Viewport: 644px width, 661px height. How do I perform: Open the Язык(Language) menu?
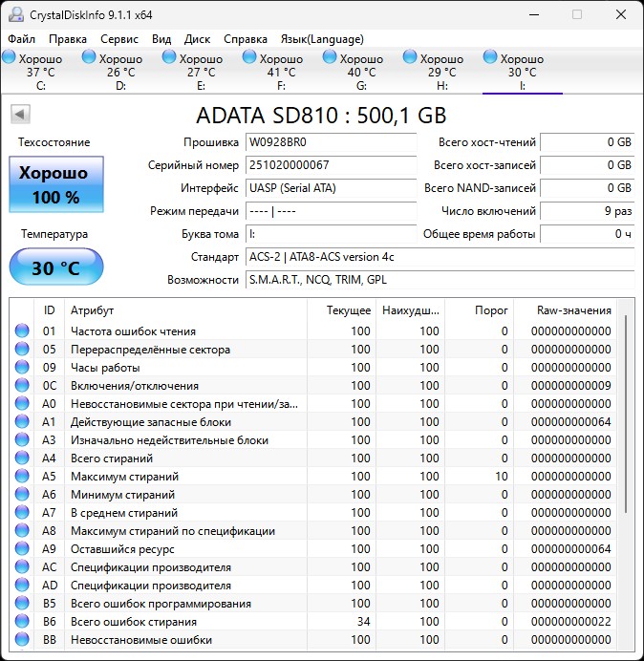[322, 39]
